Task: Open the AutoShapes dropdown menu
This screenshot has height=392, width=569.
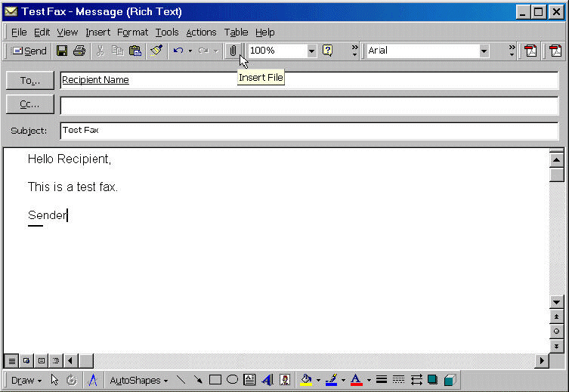Action: (x=138, y=380)
